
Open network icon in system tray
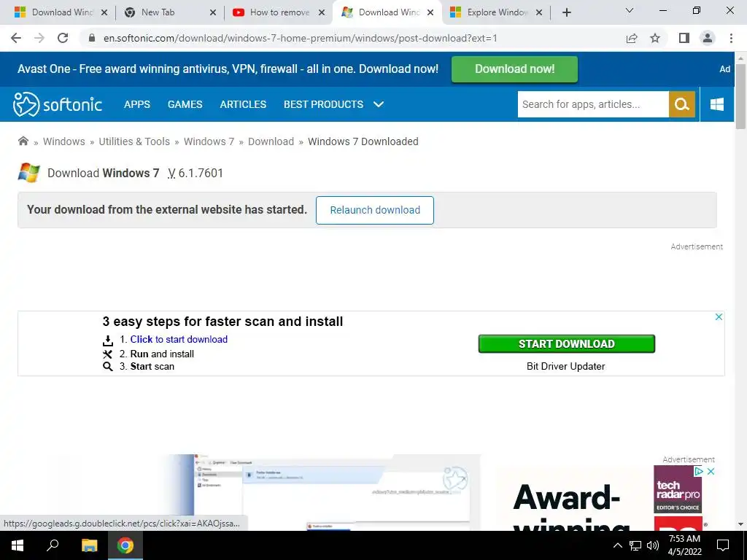coord(635,545)
